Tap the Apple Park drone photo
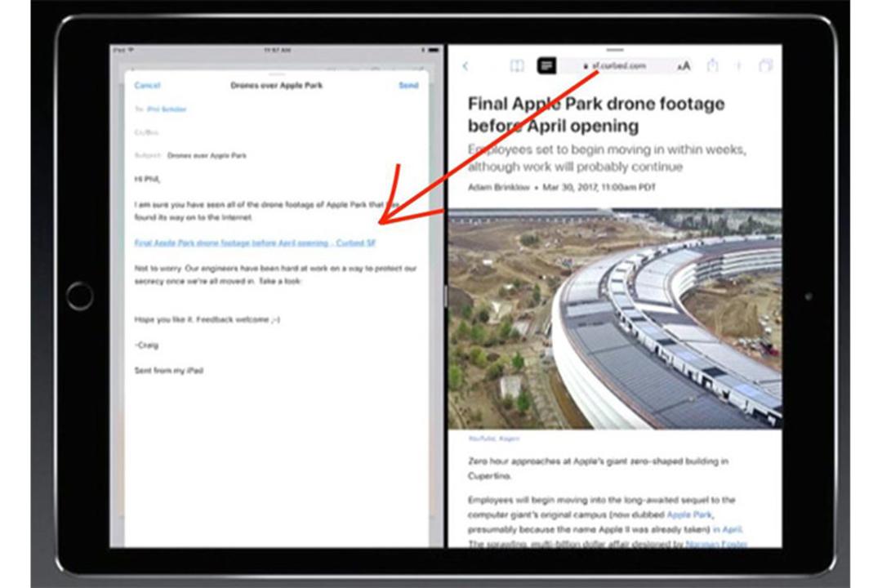 [x=614, y=318]
